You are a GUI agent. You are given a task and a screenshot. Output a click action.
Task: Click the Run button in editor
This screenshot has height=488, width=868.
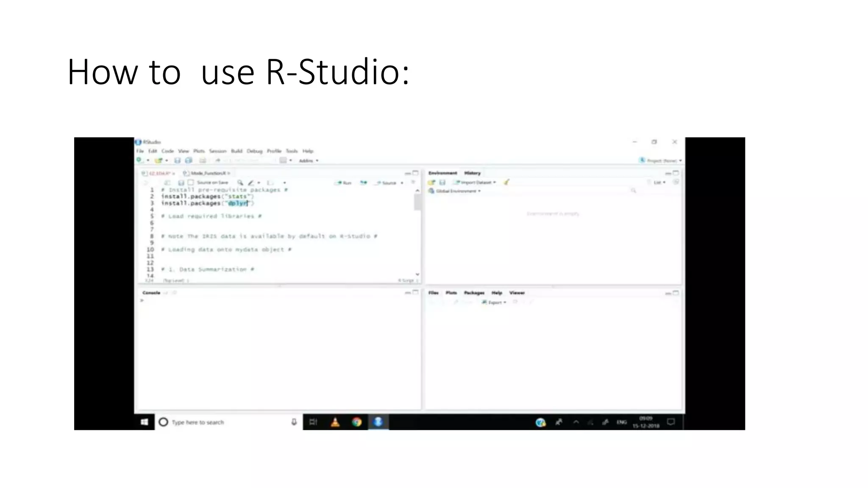tap(344, 183)
